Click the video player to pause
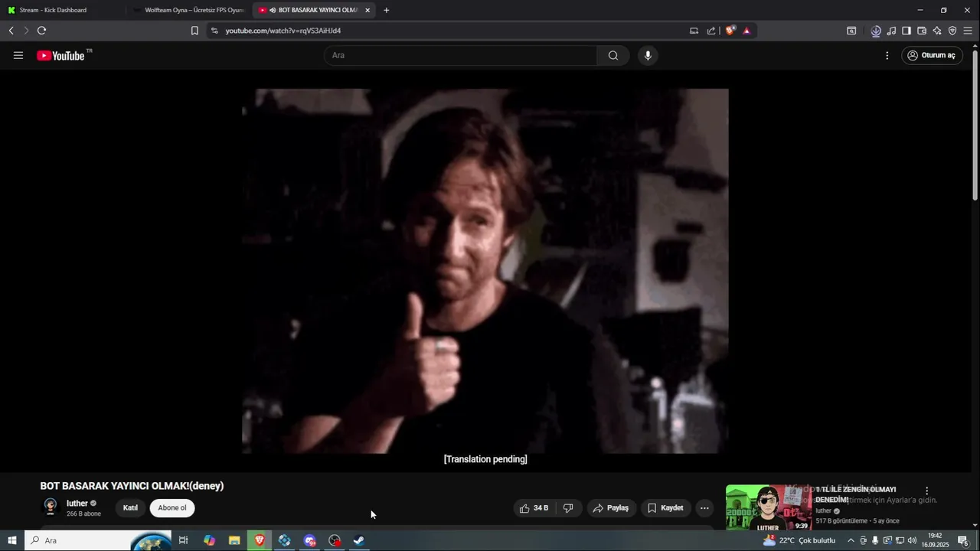 [485, 271]
